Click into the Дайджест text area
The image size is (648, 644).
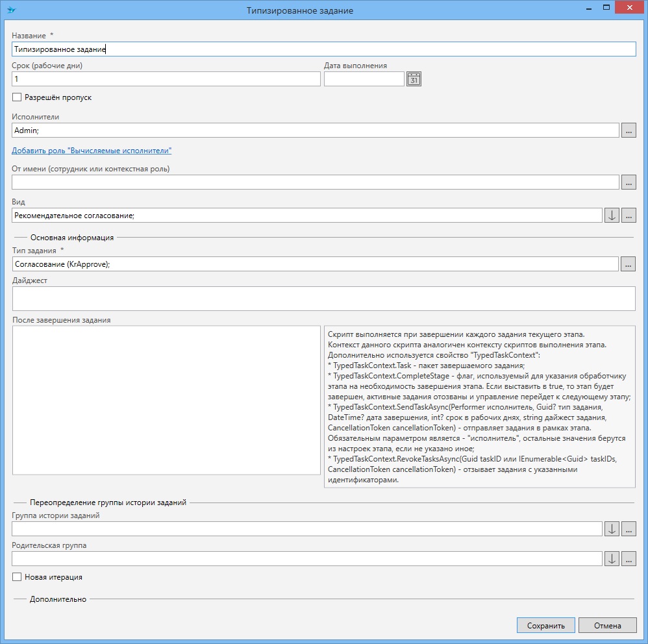(323, 299)
